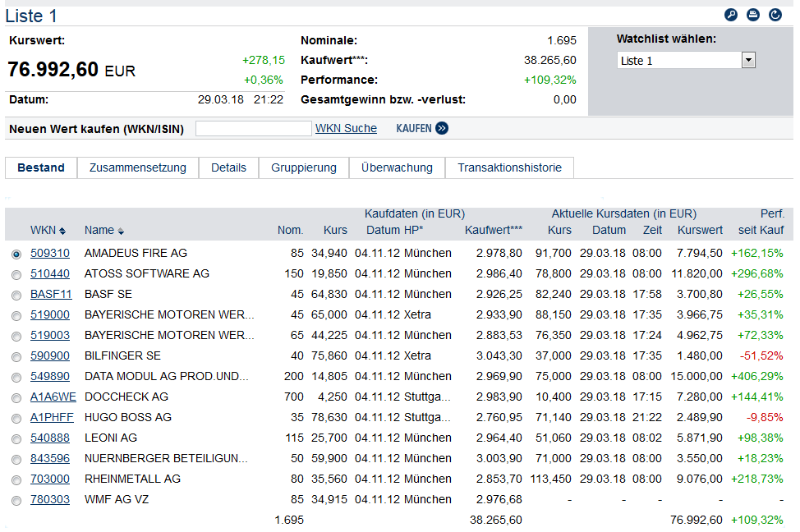Viewport: 800px width, 532px height.
Task: Select the AMADEUS FIRE AG radio button
Action: pos(16,254)
